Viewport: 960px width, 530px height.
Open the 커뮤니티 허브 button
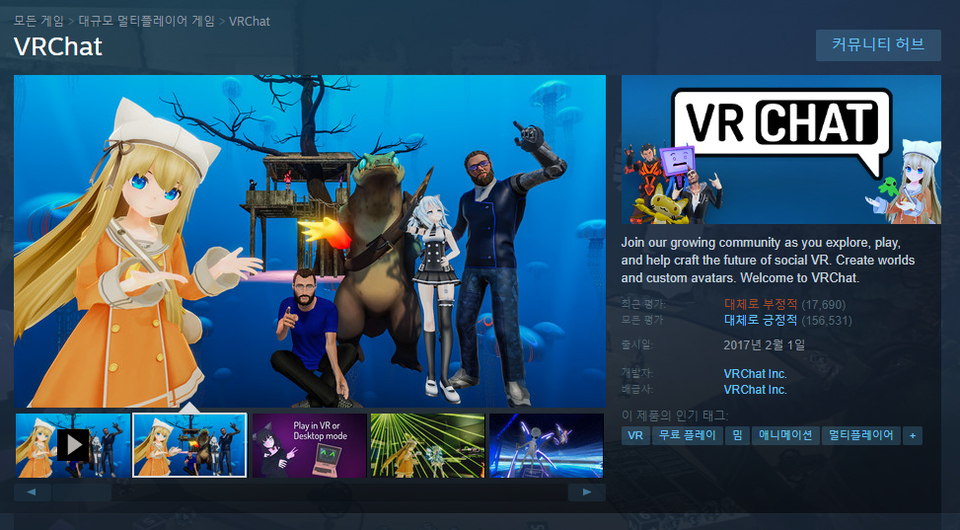pyautogui.click(x=878, y=45)
